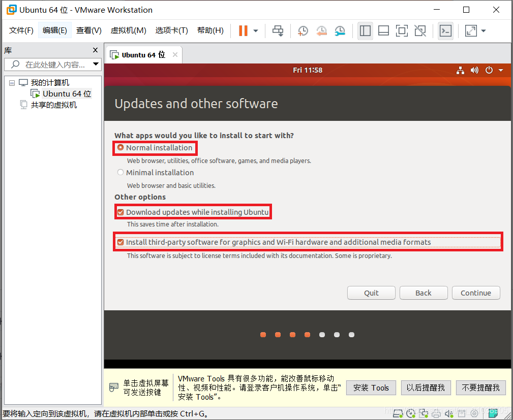
Task: Open the 查看(V) menu
Action: (x=88, y=30)
